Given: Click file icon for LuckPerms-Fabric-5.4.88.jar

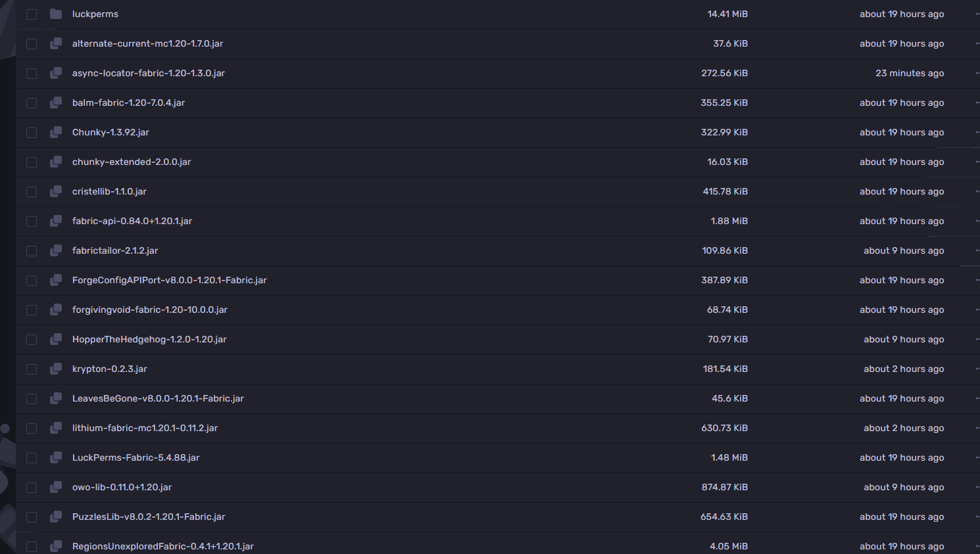Looking at the screenshot, I should coord(56,457).
